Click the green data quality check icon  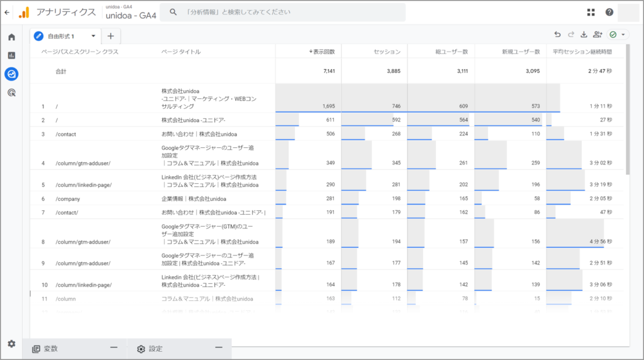(x=613, y=35)
